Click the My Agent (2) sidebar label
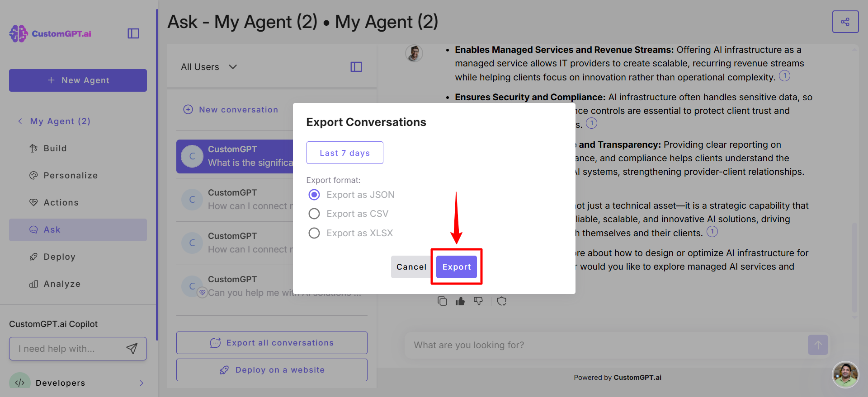This screenshot has width=868, height=397. 60,121
